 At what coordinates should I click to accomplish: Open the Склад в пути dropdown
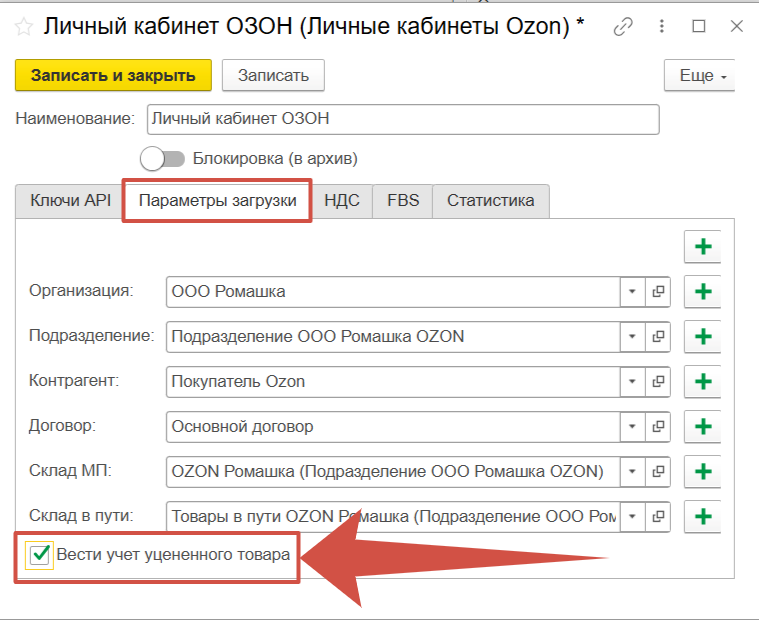click(x=632, y=517)
